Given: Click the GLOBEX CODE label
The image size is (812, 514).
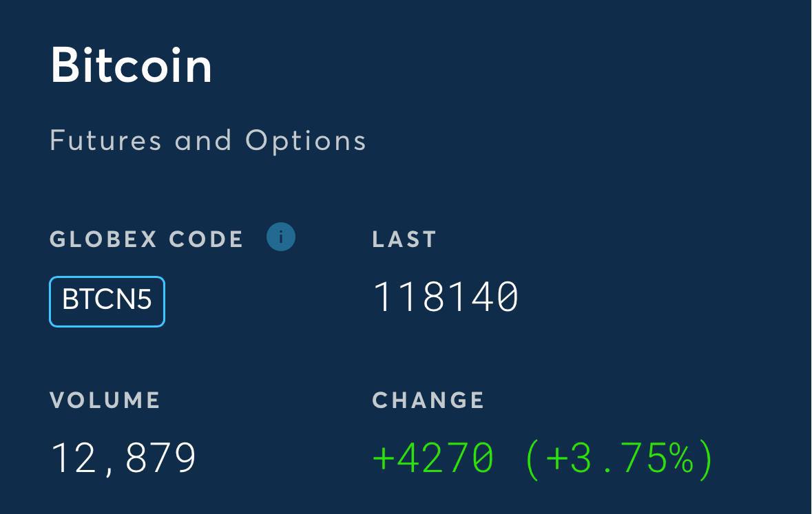Looking at the screenshot, I should point(147,239).
